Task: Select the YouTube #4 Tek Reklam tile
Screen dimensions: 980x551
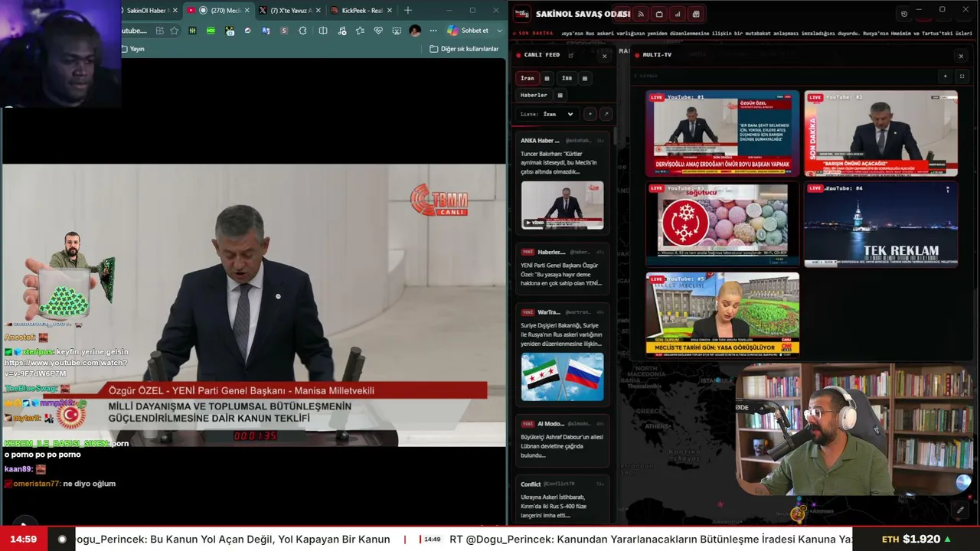Action: point(880,224)
